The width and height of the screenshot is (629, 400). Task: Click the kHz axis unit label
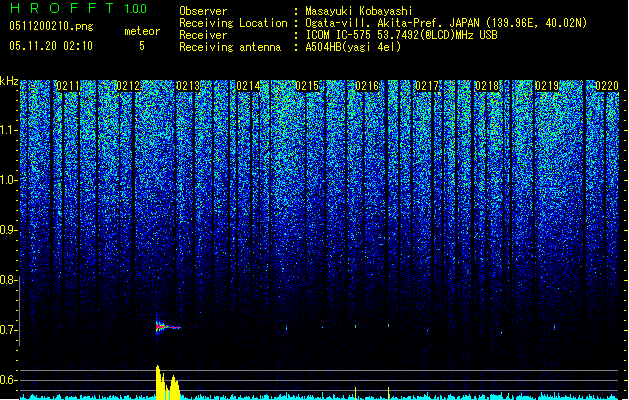[x=9, y=81]
